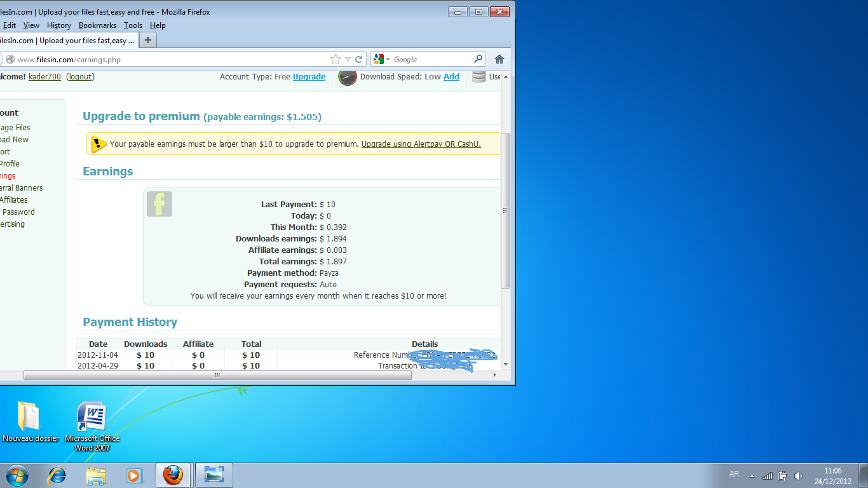Click Upgrade link next to Account Type

pyautogui.click(x=309, y=76)
